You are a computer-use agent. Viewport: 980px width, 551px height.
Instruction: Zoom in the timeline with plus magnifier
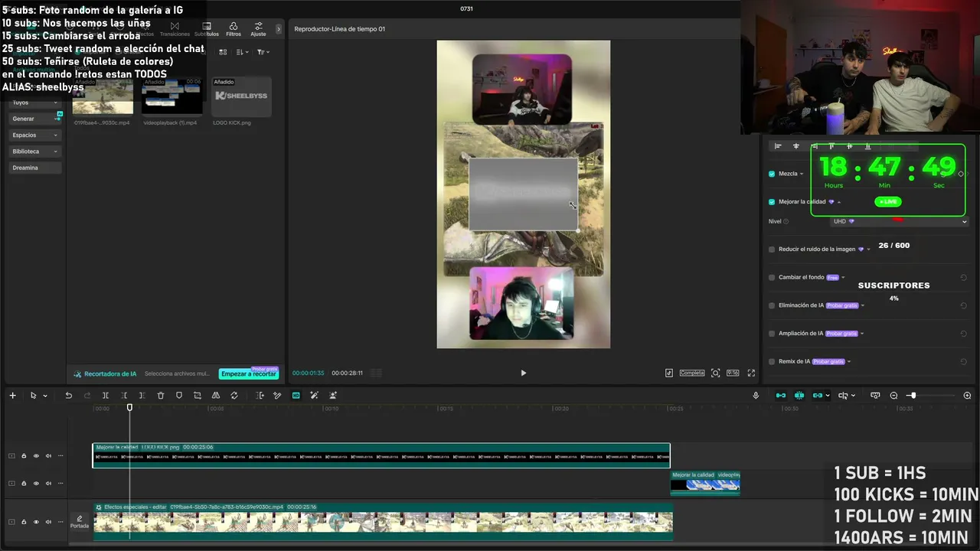click(x=967, y=396)
